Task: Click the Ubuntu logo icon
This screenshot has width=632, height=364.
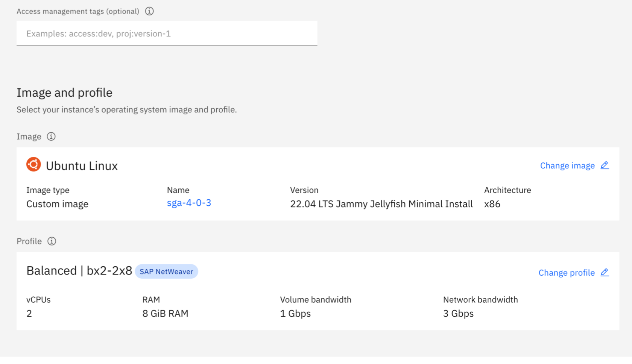Action: pyautogui.click(x=33, y=165)
